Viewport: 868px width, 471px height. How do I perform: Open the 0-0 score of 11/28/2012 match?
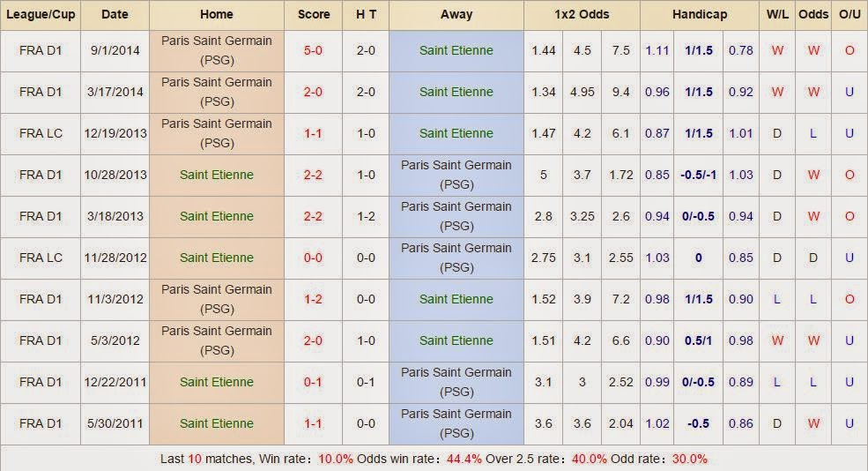click(x=313, y=258)
